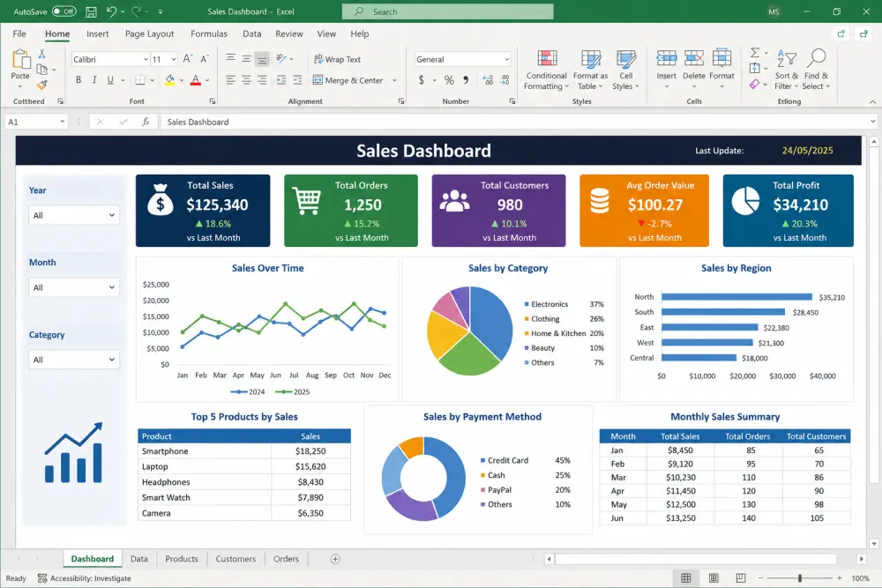This screenshot has height=588, width=882.
Task: Increase font size with large A icon
Action: 188,58
